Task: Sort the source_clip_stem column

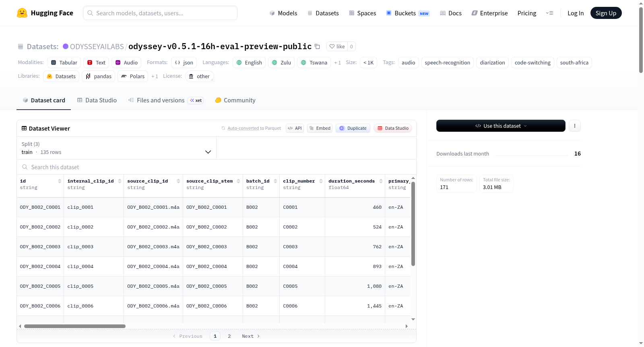Action: click(238, 181)
